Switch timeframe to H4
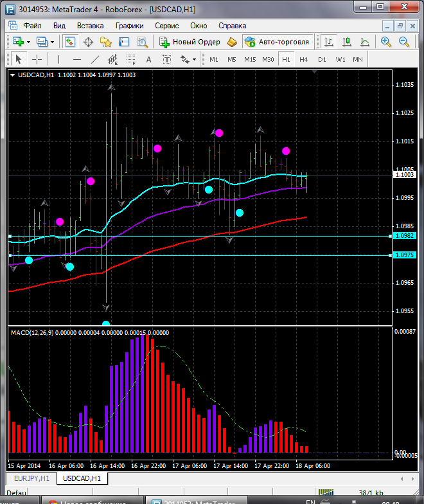Viewport: 424px width, 504px height. click(304, 59)
